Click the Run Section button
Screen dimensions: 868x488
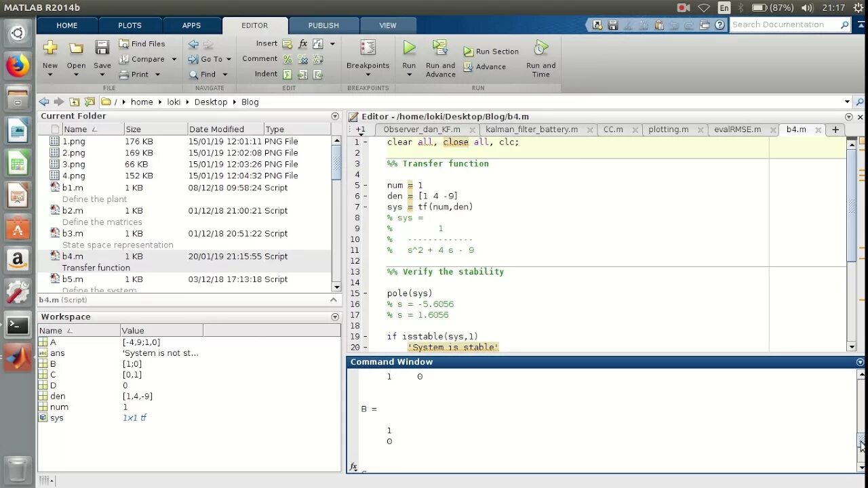click(491, 52)
